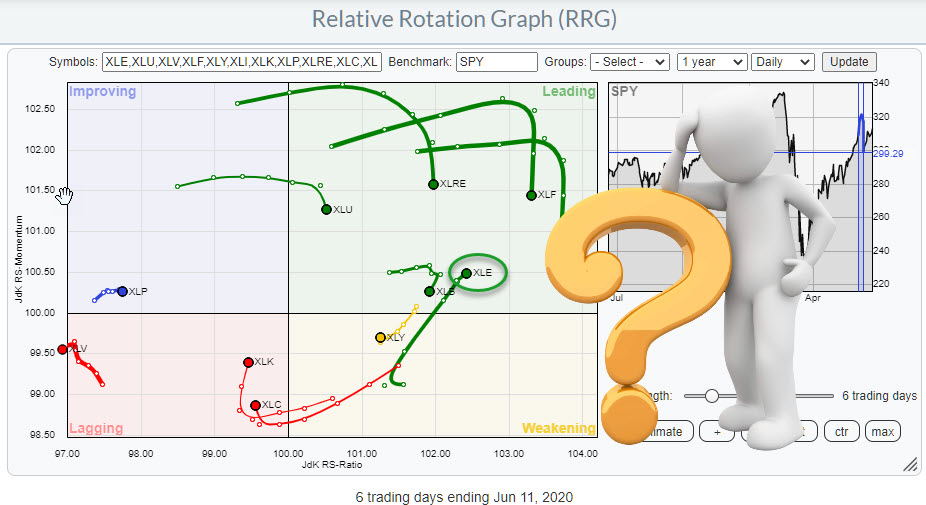Grab the resize handle at panel corner
This screenshot has width=926, height=505.
point(910,465)
